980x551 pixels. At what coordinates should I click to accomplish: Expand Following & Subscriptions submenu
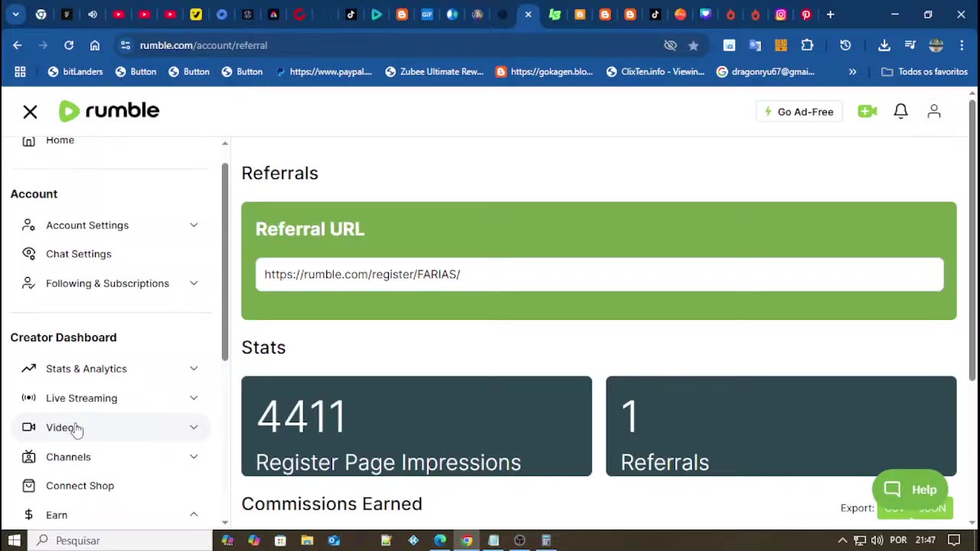point(194,283)
